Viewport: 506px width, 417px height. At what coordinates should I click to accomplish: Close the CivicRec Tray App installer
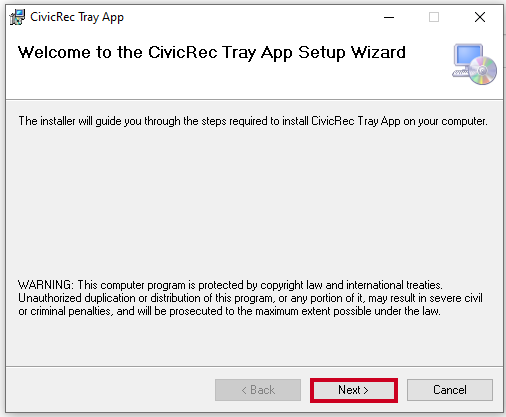point(480,17)
